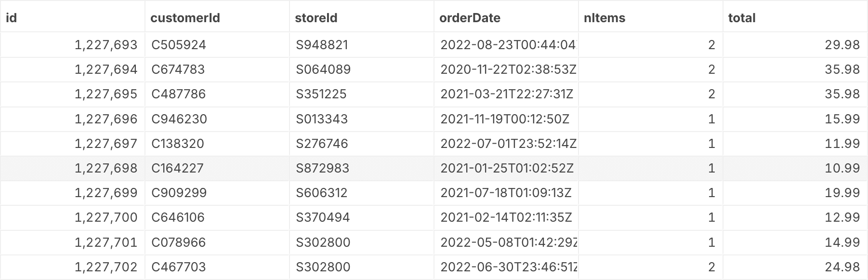This screenshot has width=868, height=280.
Task: Select the total cell showing 11.99
Action: (842, 144)
